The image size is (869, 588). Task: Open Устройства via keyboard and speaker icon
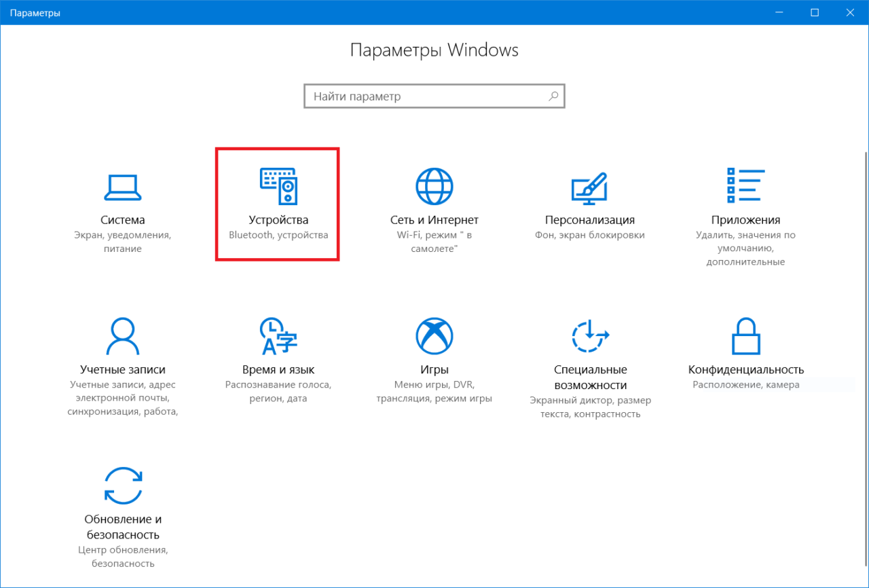tap(278, 186)
